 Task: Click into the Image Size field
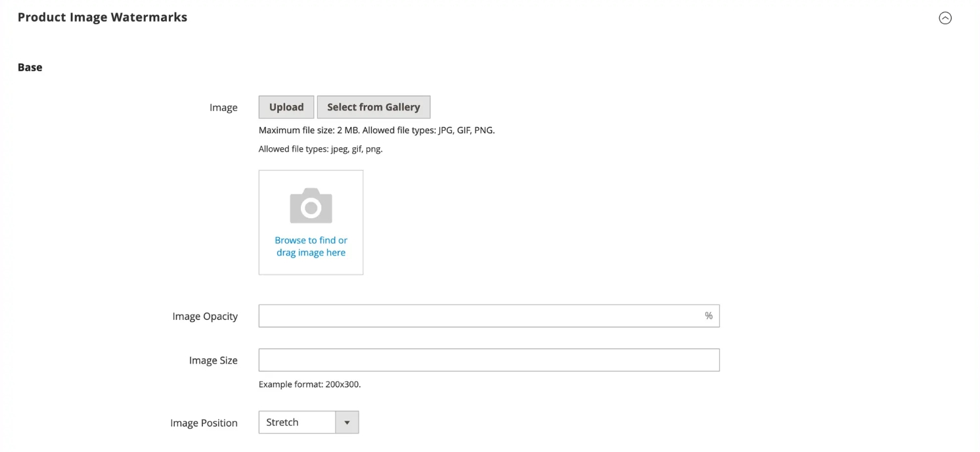tap(489, 360)
